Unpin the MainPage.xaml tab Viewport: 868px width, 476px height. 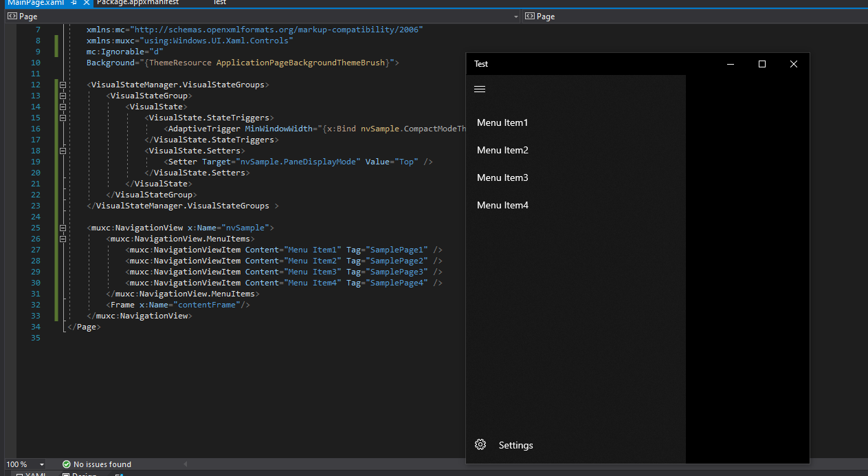point(73,3)
